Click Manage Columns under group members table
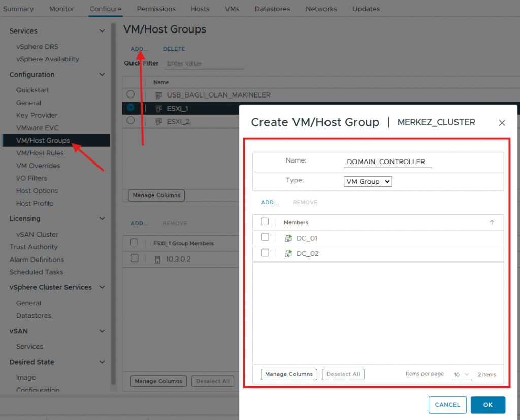Image resolution: width=520 pixels, height=420 pixels. [158, 381]
